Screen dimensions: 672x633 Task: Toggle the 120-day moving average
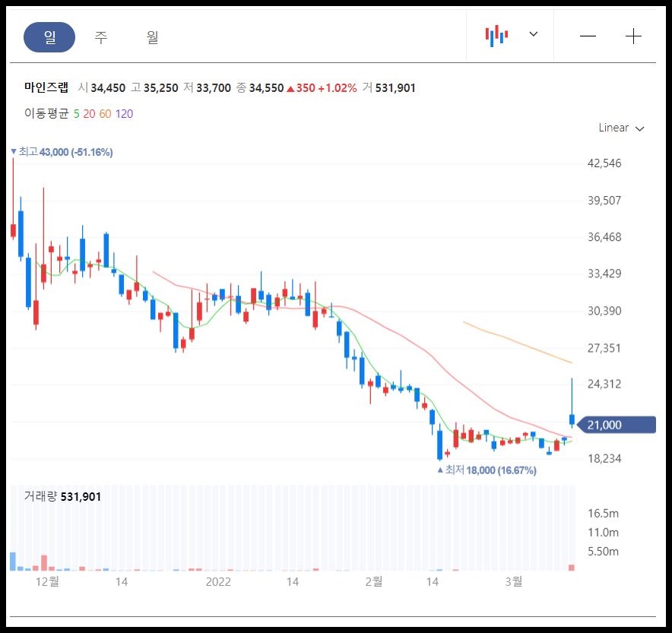point(124,113)
